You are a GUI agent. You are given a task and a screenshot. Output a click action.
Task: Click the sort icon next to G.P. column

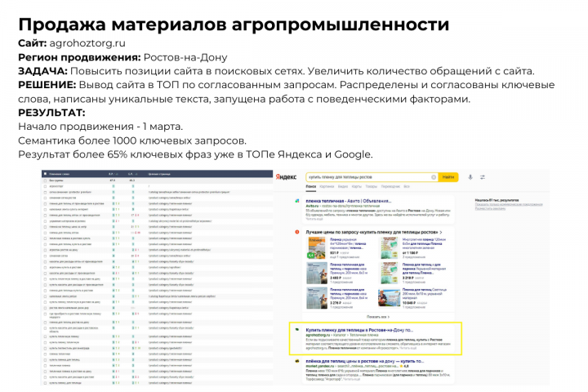[136, 174]
